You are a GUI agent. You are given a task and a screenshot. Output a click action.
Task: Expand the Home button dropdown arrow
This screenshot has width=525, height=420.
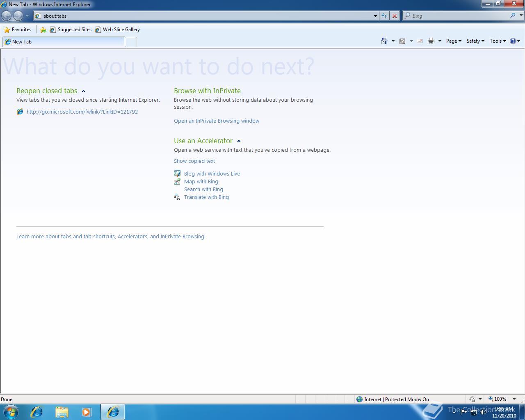pos(393,41)
